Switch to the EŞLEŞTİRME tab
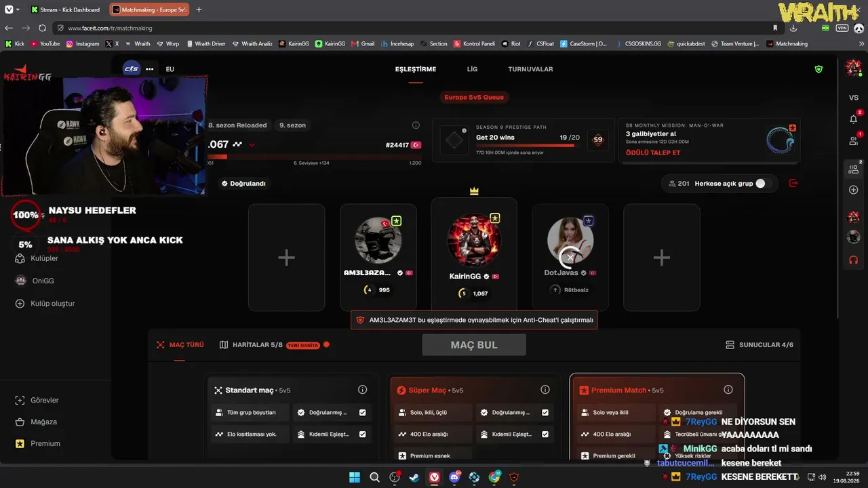 [x=416, y=69]
